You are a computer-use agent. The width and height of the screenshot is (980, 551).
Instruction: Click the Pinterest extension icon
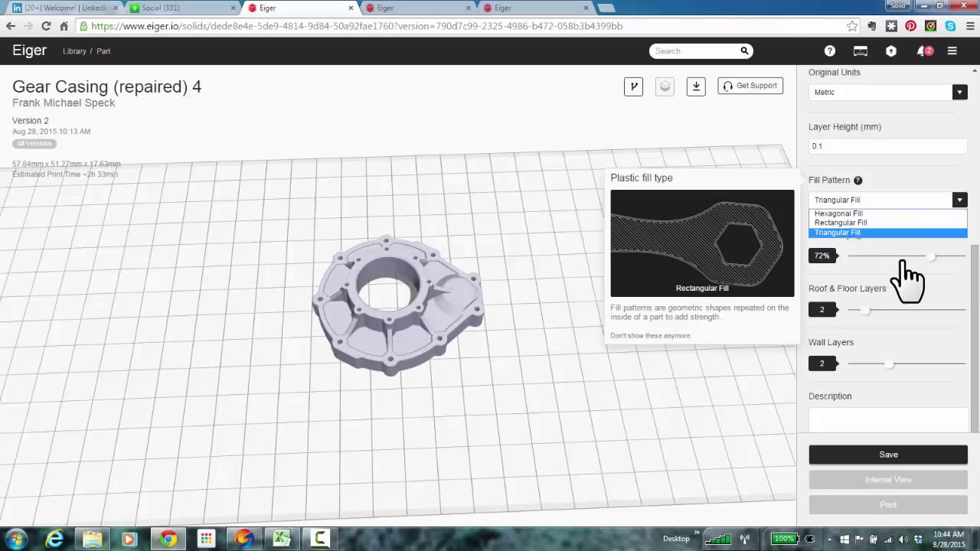pos(910,26)
